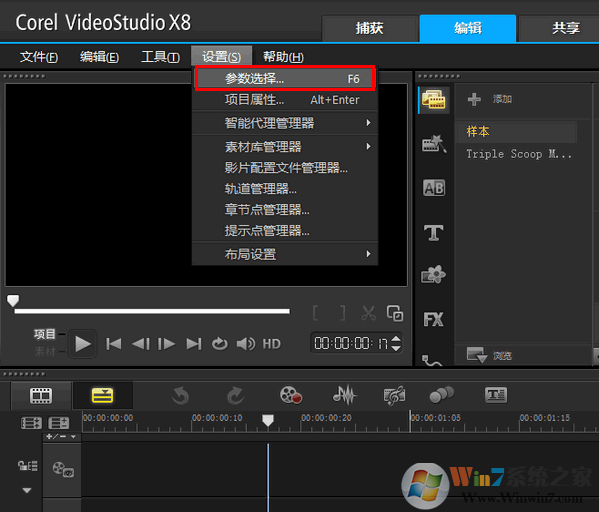Screen dimensions: 599x512
Task: Click the Redo arrow icon
Action: [235, 395]
